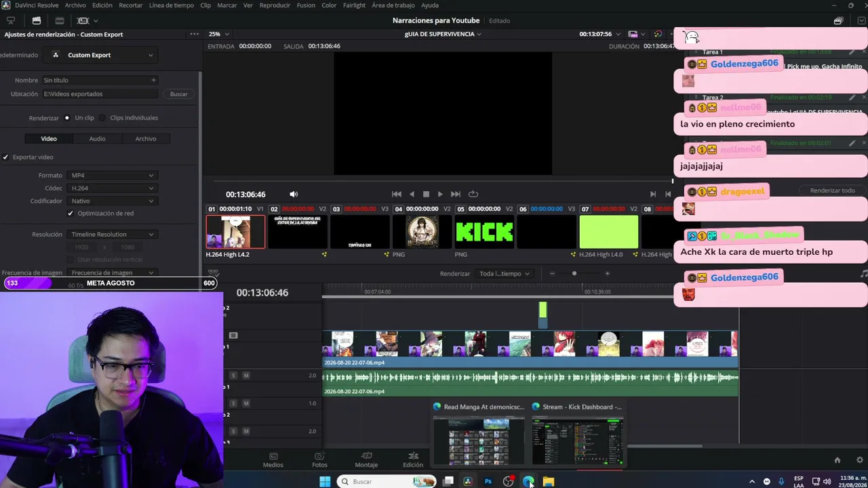868x488 pixels.
Task: Click the Buscar location browse button
Action: coord(179,94)
